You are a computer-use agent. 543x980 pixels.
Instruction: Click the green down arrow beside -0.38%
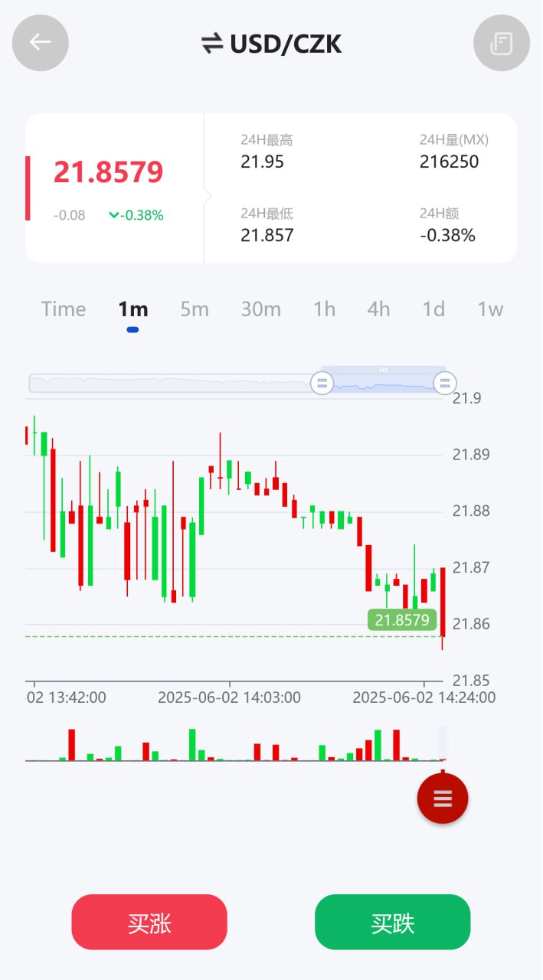tap(114, 216)
